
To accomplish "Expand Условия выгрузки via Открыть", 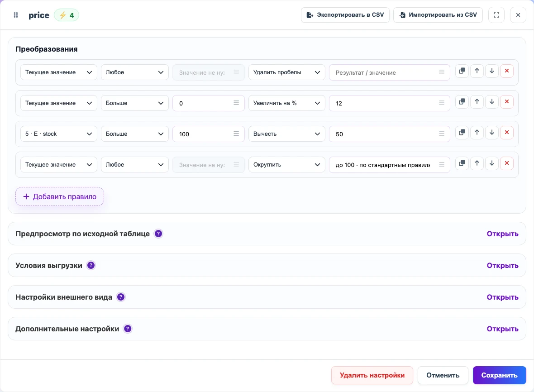I will (x=502, y=265).
